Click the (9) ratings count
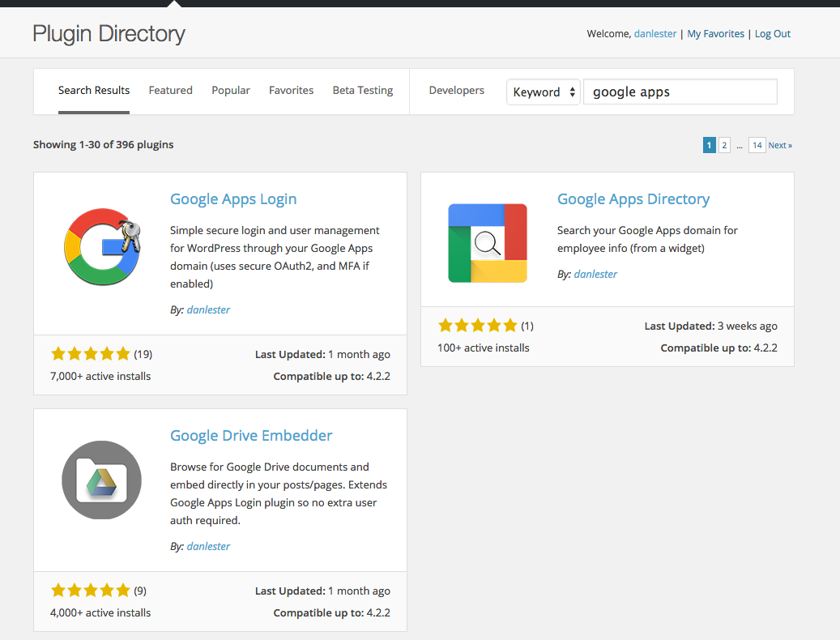Image resolution: width=840 pixels, height=640 pixels. click(x=140, y=591)
